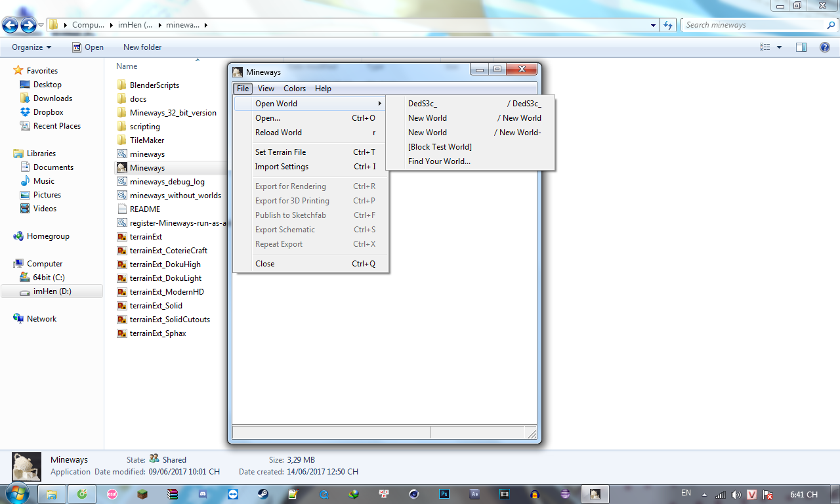Open WinRAR from the taskbar
The image size is (840, 504).
pos(173,494)
